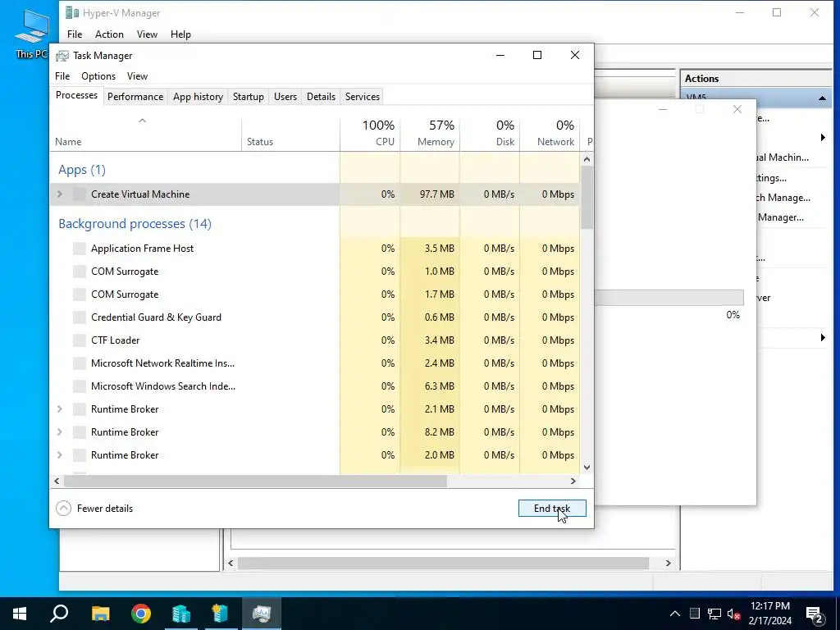
Task: Expand the Runtime Broker 2.0 MB row
Action: 59,454
